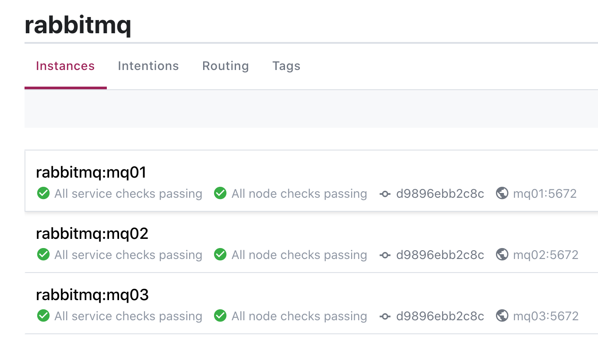Viewport: 598px width, 364px height.
Task: Click 'All service checks passing' for mq02
Action: pyautogui.click(x=128, y=255)
